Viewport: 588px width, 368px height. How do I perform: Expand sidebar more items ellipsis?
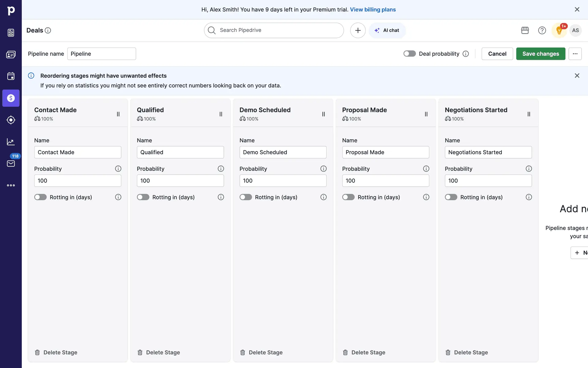(x=11, y=185)
